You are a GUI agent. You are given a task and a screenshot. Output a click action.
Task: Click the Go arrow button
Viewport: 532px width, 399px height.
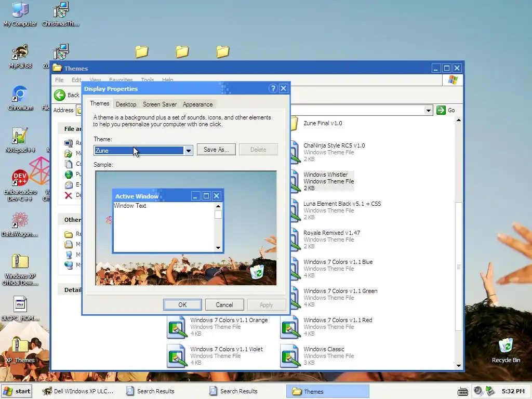(x=441, y=110)
